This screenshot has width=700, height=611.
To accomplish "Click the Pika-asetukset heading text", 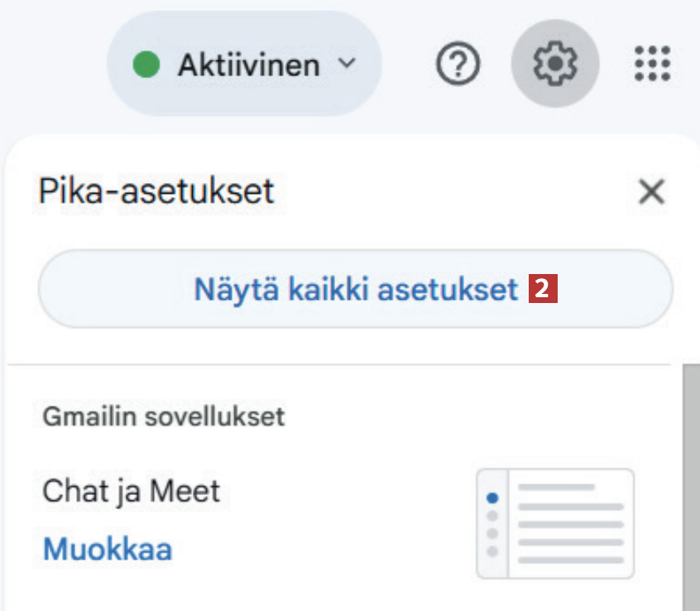I will [156, 192].
